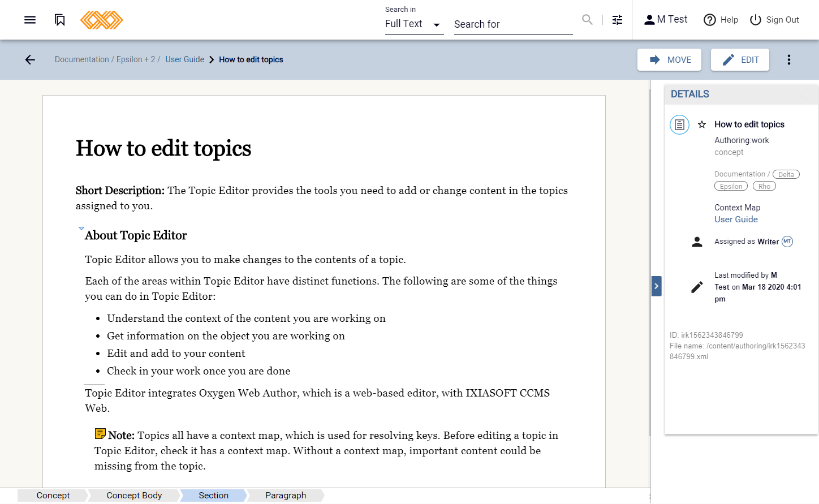
Task: Focus the Search for input field
Action: 513,24
